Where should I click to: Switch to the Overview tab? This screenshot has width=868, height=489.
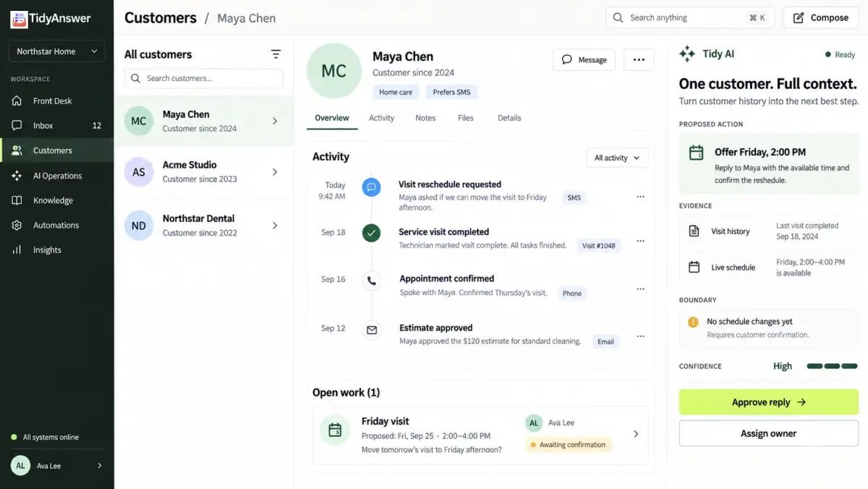pyautogui.click(x=332, y=118)
